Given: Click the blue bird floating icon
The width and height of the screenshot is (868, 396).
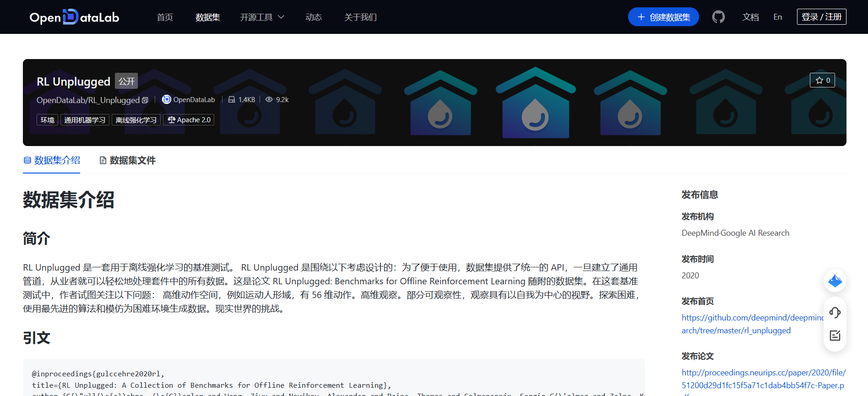Looking at the screenshot, I should point(835,281).
